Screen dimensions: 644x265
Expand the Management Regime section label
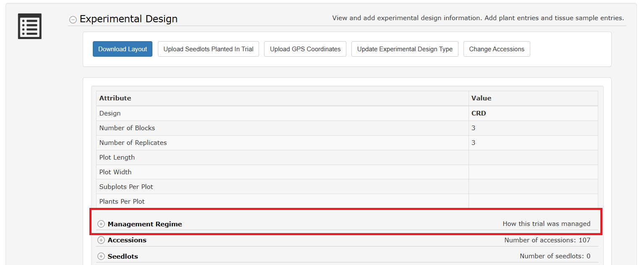click(x=145, y=224)
